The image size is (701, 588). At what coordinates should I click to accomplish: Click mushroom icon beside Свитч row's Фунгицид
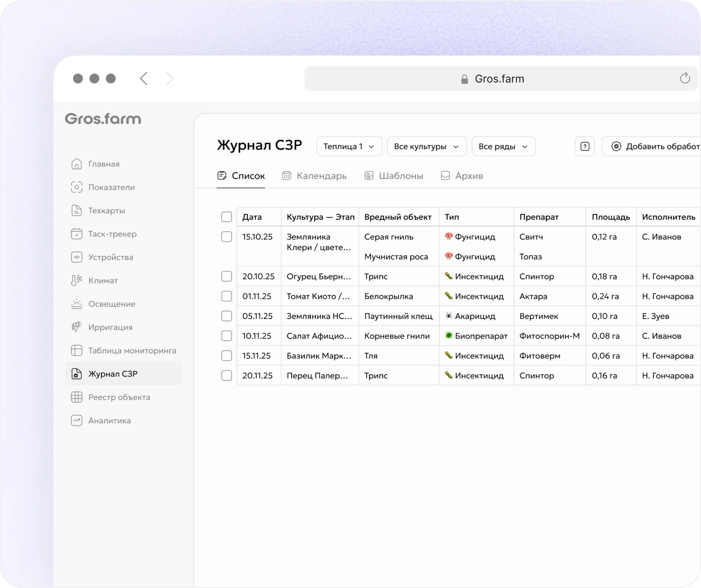pyautogui.click(x=449, y=236)
